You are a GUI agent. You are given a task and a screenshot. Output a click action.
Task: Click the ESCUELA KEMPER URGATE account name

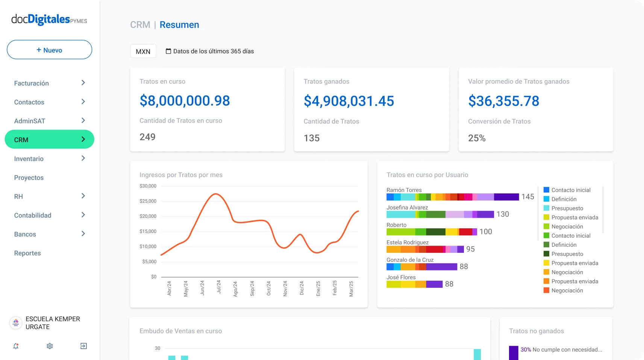53,323
